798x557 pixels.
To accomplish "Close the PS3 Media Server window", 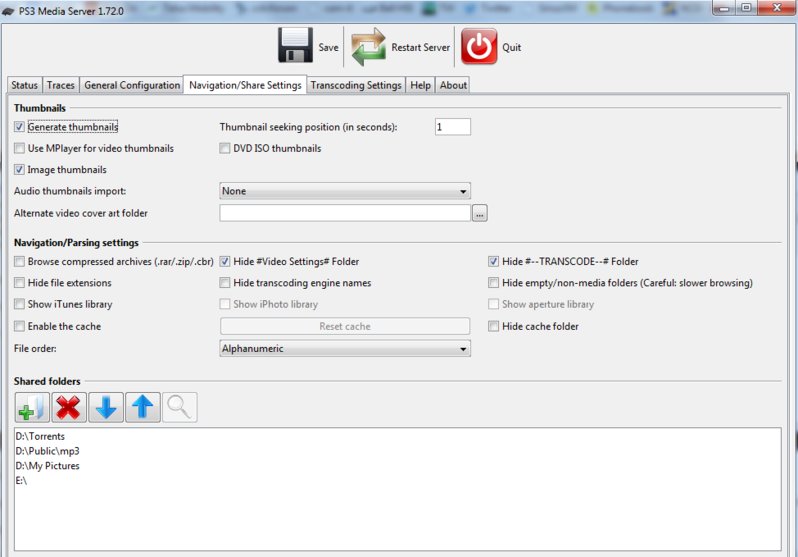I will [x=777, y=8].
